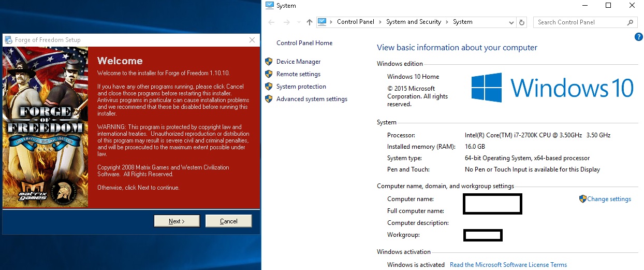Click the 'Computer description:' label
644x270 pixels.
point(417,223)
